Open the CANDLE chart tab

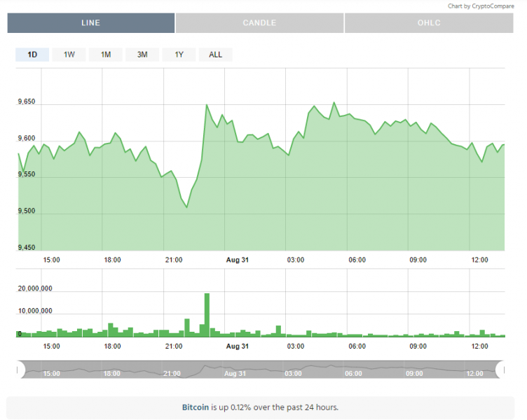[x=259, y=22]
